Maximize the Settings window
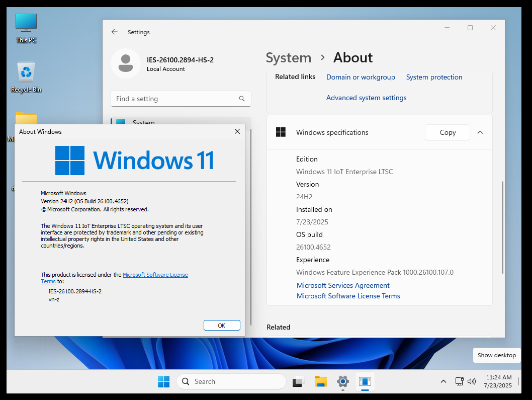This screenshot has height=400, width=532. 470,28
